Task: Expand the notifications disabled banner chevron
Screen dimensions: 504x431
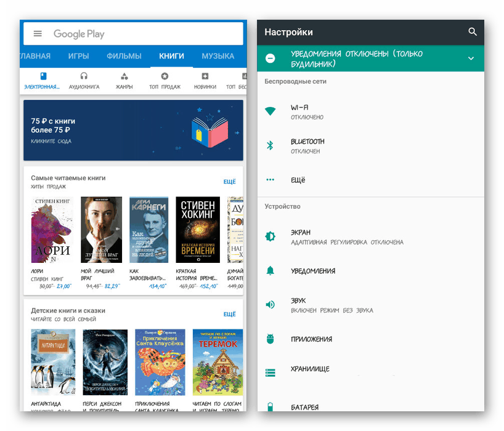Action: pyautogui.click(x=471, y=58)
